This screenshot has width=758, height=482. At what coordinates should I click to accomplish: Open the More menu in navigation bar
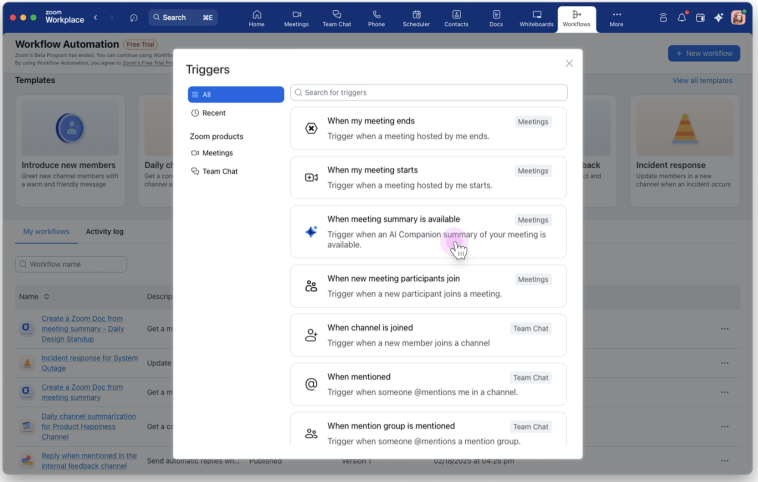[616, 18]
